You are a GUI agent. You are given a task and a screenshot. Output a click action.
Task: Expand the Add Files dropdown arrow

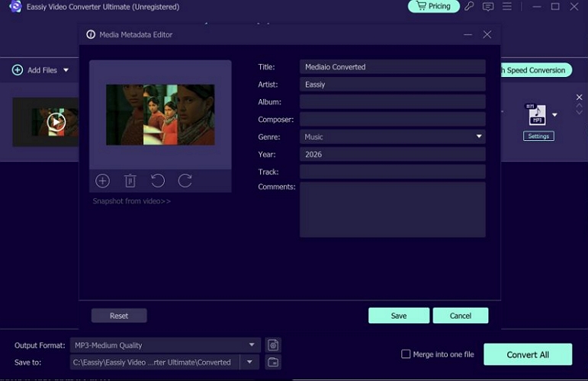[x=66, y=70]
